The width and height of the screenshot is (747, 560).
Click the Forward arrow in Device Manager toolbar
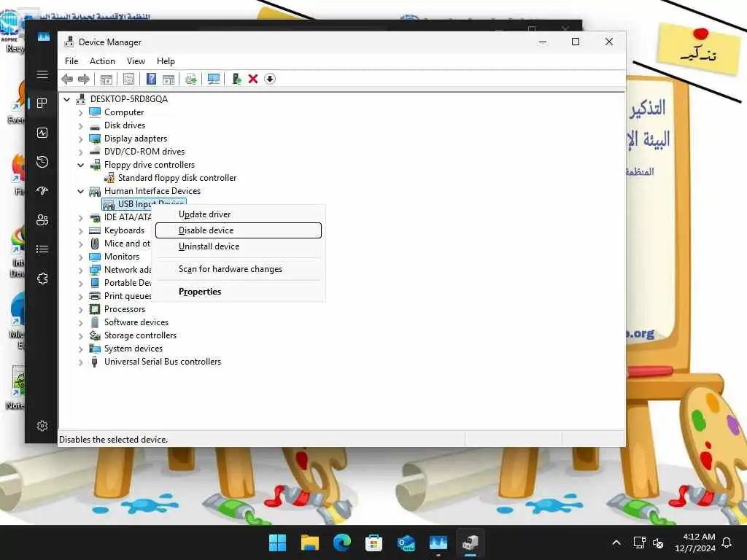coord(83,79)
